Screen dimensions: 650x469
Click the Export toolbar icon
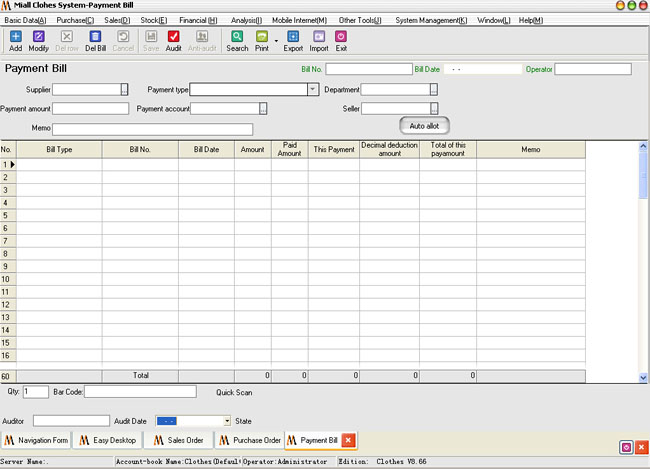coord(293,37)
